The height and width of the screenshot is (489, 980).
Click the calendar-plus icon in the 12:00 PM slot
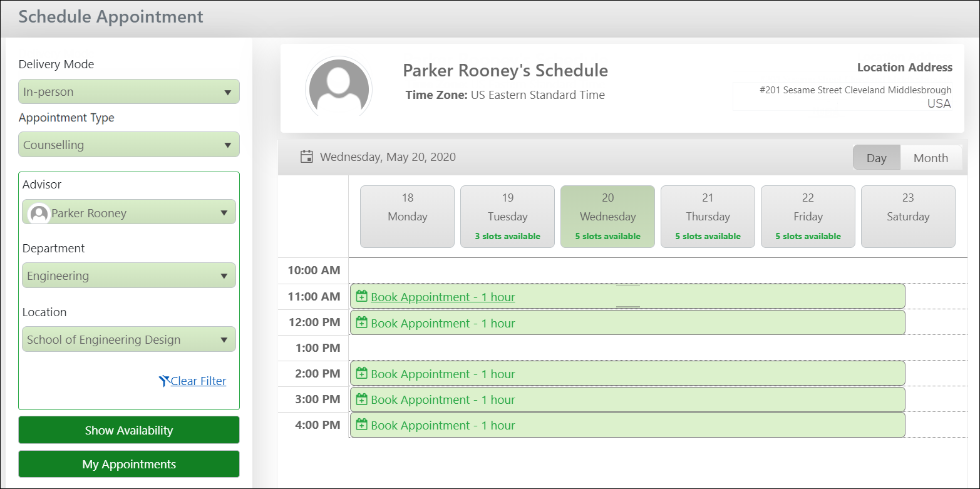[x=361, y=322]
